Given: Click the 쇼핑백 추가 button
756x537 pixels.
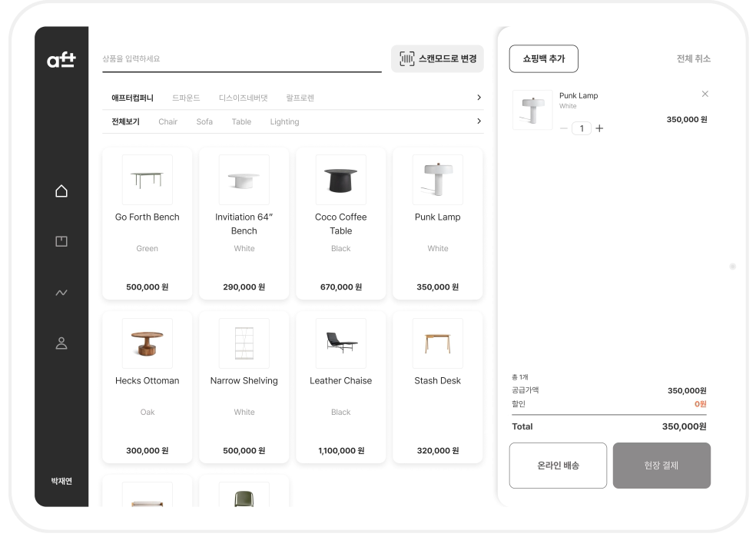Looking at the screenshot, I should (543, 59).
